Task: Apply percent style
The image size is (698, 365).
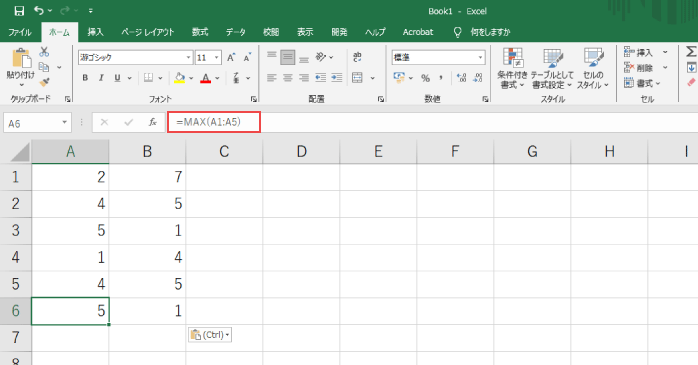Action: (426, 78)
